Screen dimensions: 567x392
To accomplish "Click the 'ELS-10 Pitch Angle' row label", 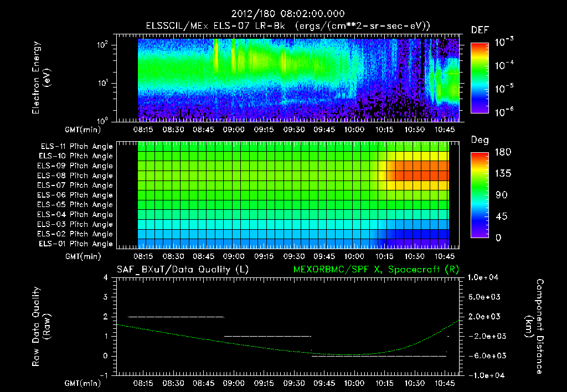I will coord(75,156).
